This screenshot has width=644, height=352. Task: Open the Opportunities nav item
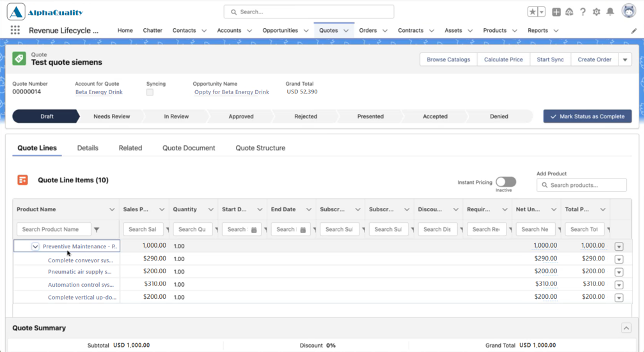(x=280, y=31)
